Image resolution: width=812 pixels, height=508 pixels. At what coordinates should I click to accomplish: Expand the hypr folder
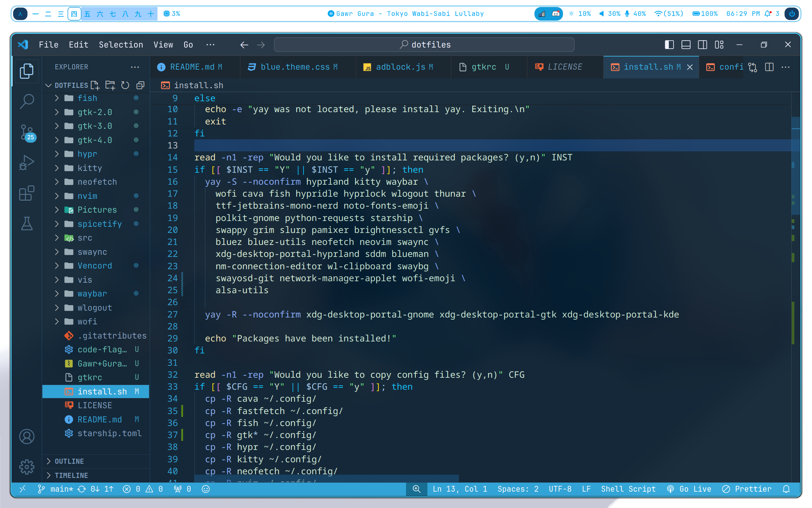[87, 154]
